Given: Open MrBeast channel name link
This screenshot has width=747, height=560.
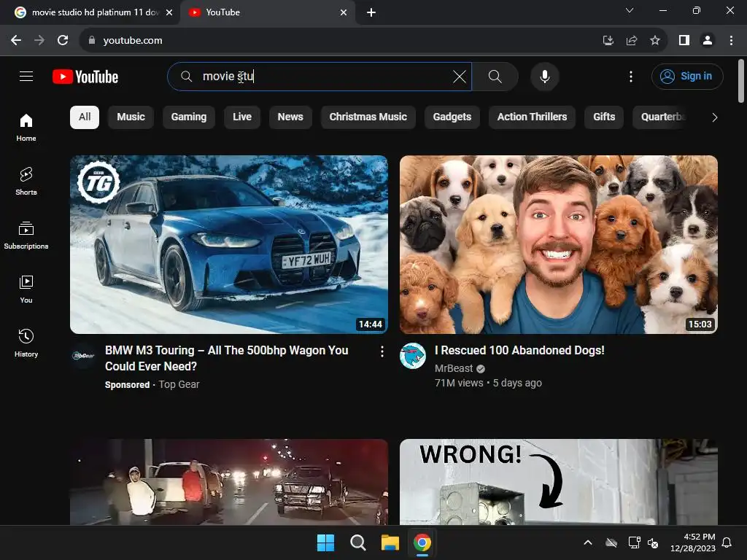Looking at the screenshot, I should [454, 368].
